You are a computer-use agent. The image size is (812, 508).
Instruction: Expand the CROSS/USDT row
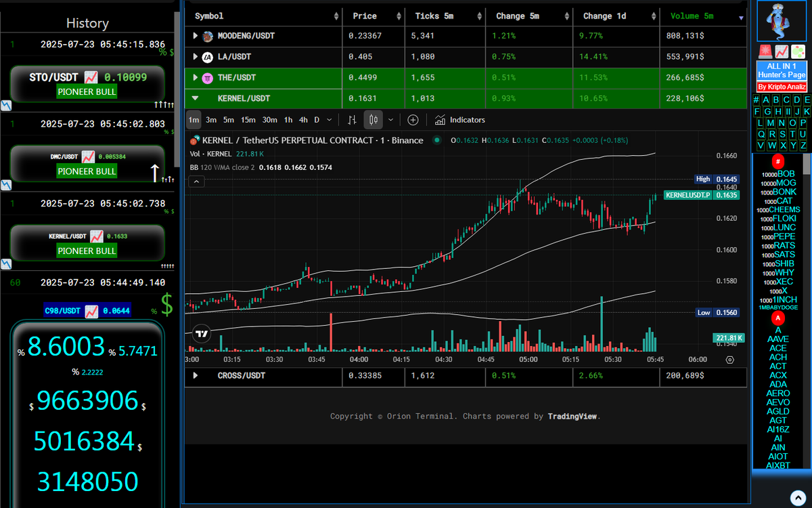pyautogui.click(x=196, y=375)
